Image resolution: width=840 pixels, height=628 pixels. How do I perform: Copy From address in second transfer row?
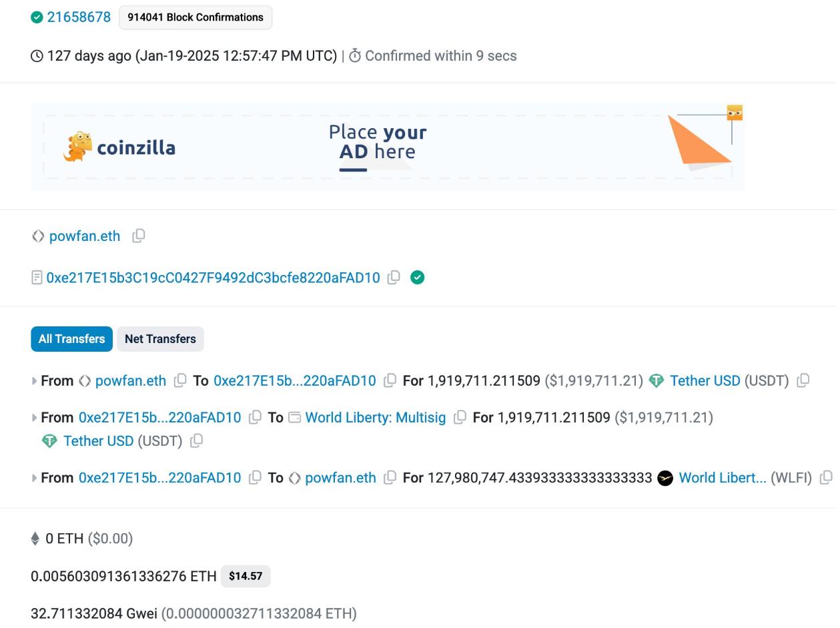pos(255,417)
